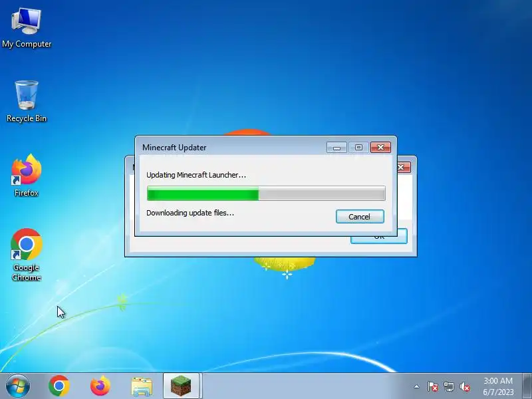This screenshot has height=399, width=532.
Task: Launch Firefox from the taskbar
Action: tap(100, 386)
